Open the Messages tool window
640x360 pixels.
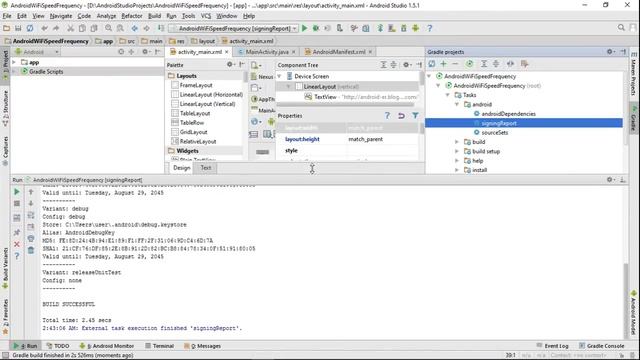(202, 346)
